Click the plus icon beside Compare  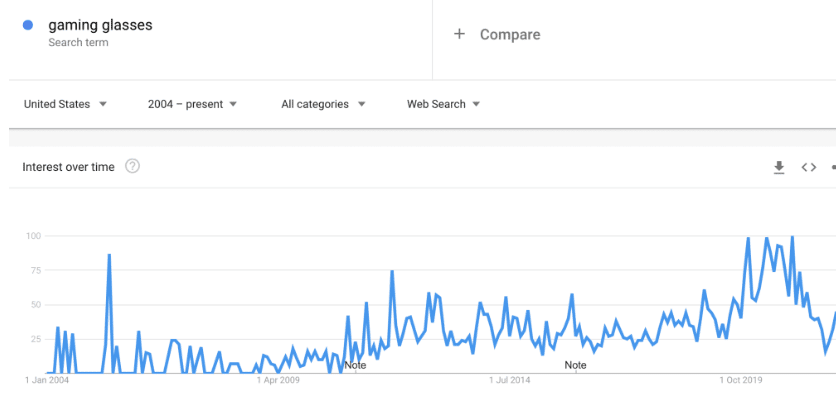[459, 34]
